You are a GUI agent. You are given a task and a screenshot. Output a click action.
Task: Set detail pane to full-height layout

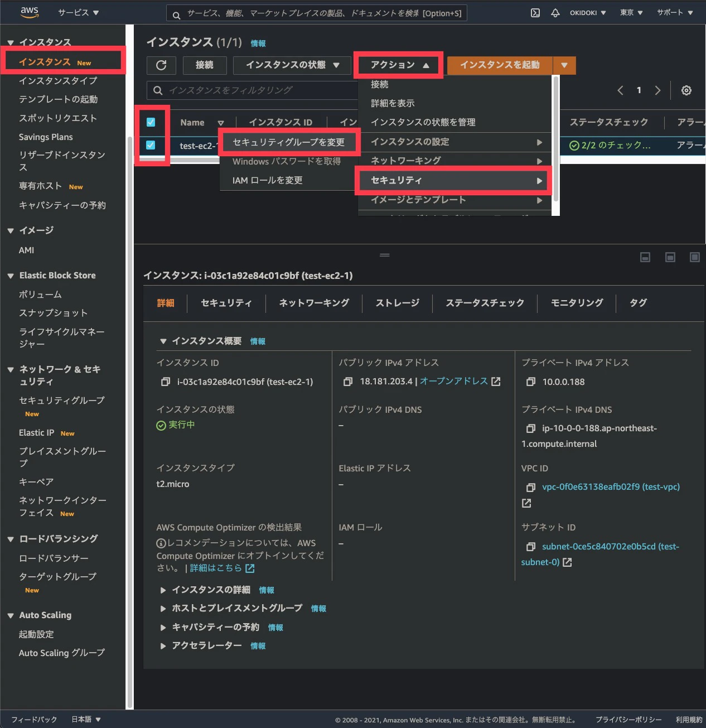tap(695, 257)
